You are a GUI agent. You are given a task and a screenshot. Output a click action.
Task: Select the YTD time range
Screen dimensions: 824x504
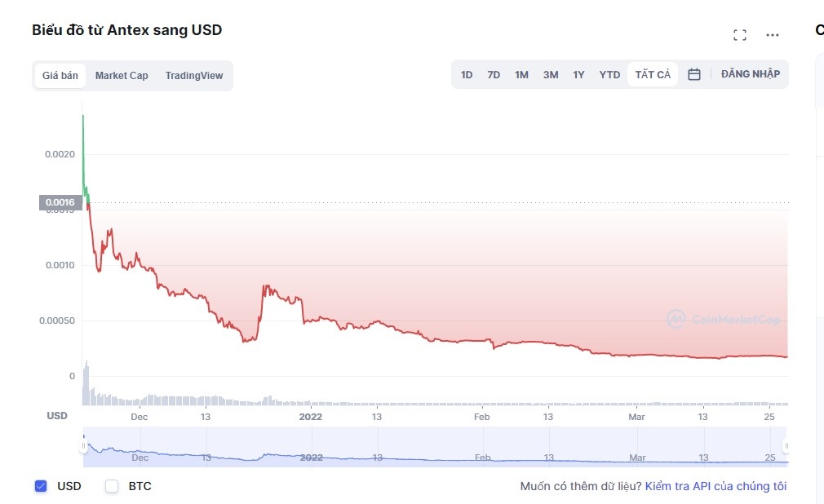click(609, 74)
